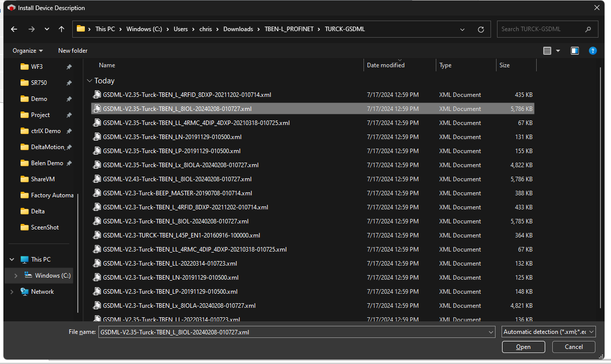Select GSDML-V2.35-Turck-TBEN_LN-20191129 file icon

coord(97,137)
